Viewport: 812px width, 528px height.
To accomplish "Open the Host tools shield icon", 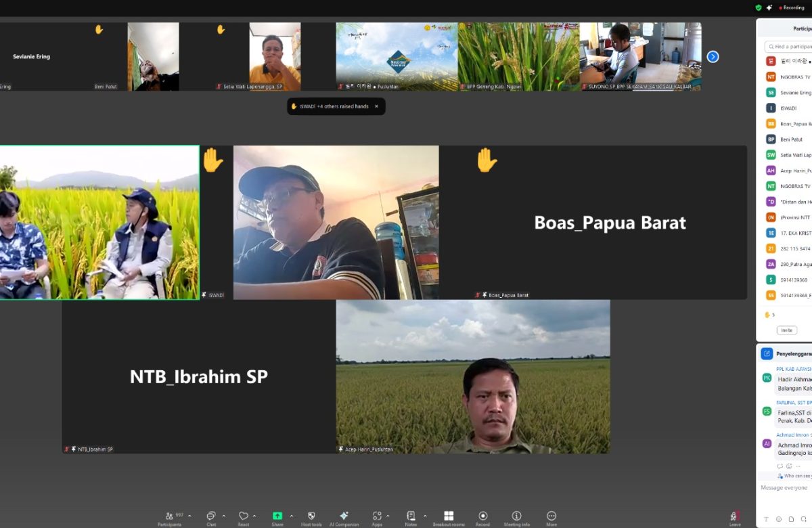I will point(311,516).
